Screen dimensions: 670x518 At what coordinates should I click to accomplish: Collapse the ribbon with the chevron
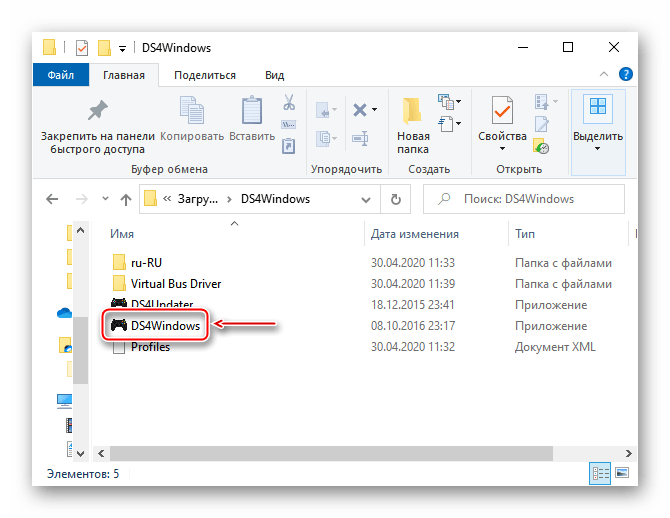[604, 74]
